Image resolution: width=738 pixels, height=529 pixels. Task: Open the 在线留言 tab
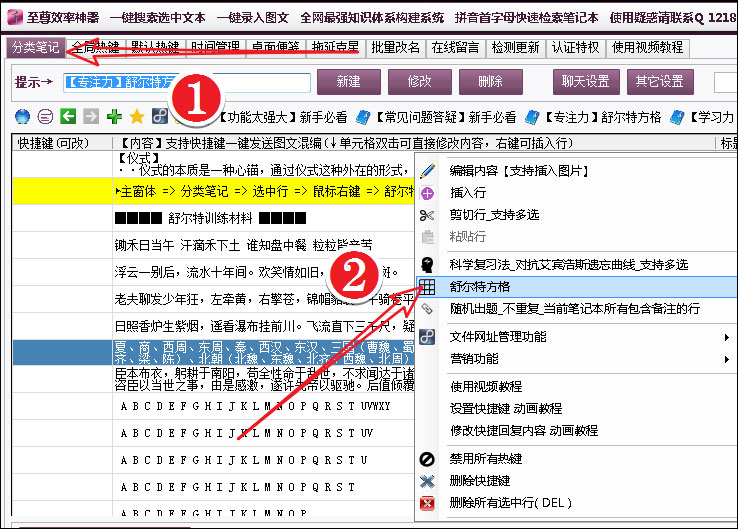456,47
